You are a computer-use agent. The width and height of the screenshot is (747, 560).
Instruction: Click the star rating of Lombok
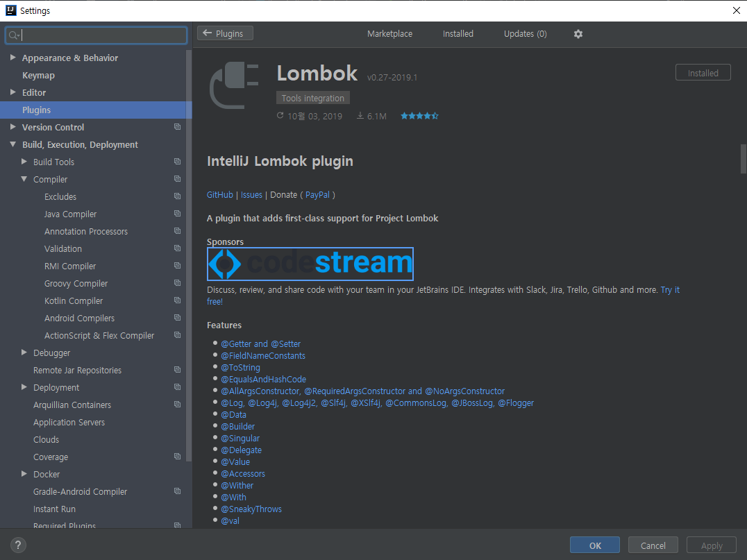(x=419, y=116)
